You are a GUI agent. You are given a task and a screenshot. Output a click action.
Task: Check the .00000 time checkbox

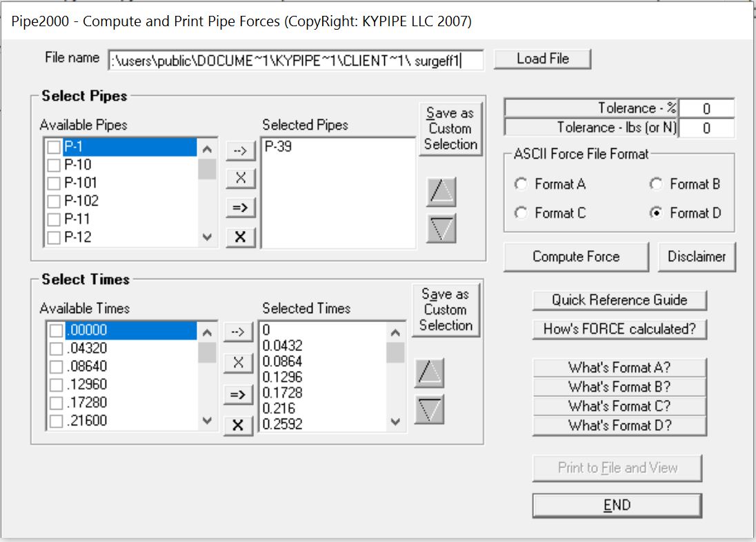coord(57,330)
